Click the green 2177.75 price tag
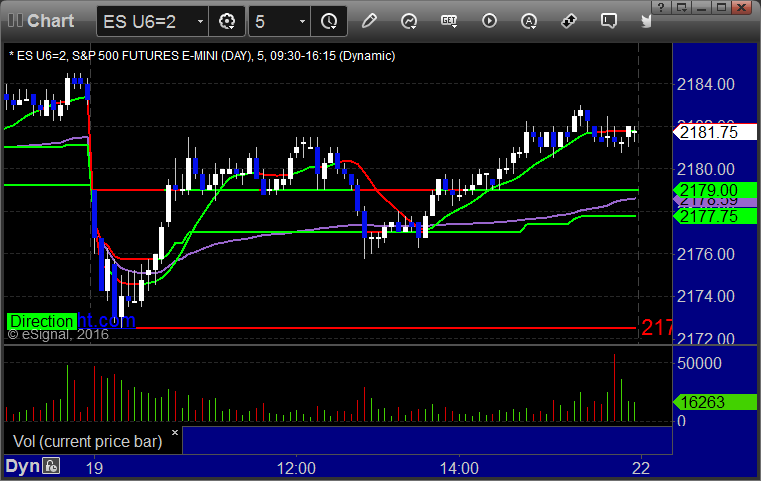 pos(714,216)
